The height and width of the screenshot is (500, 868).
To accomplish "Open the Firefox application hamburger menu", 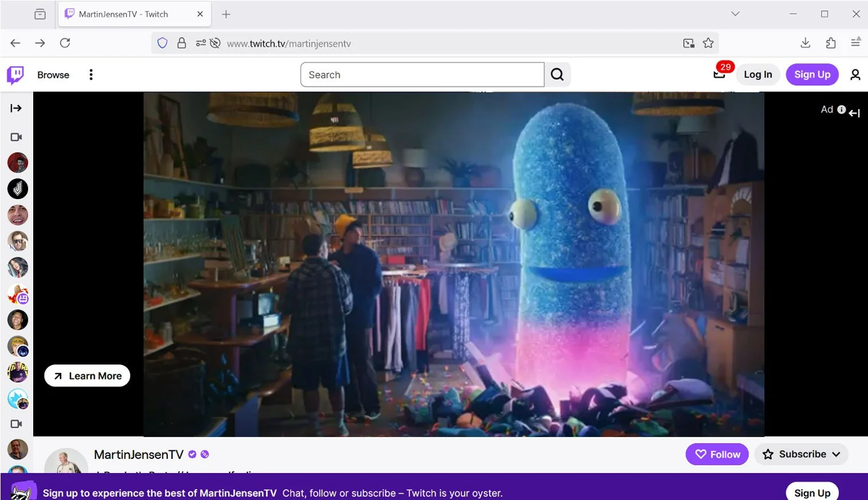I will click(855, 43).
